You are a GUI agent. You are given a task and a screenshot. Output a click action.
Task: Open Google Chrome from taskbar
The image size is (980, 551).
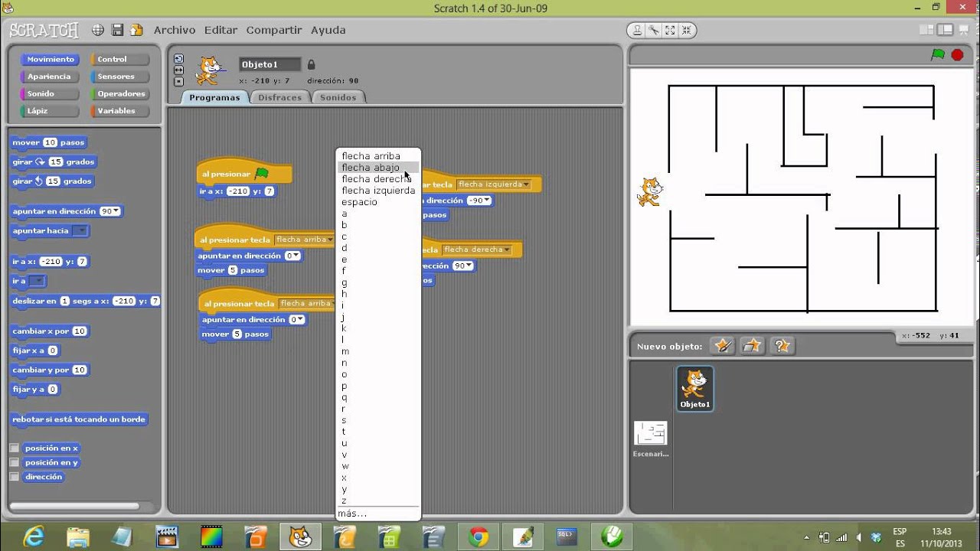(479, 537)
